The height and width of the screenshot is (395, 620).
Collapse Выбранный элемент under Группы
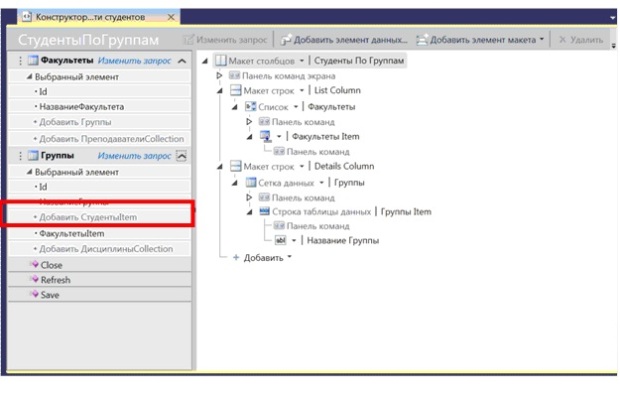[29, 172]
